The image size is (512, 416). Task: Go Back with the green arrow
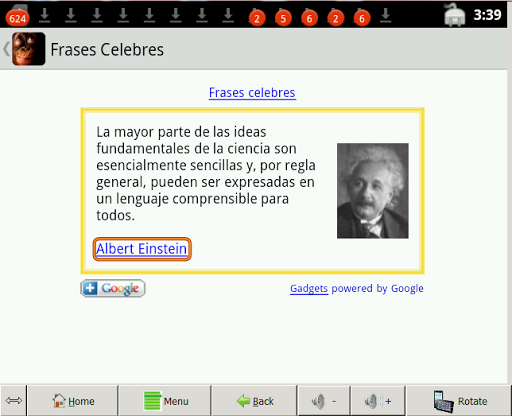click(255, 401)
